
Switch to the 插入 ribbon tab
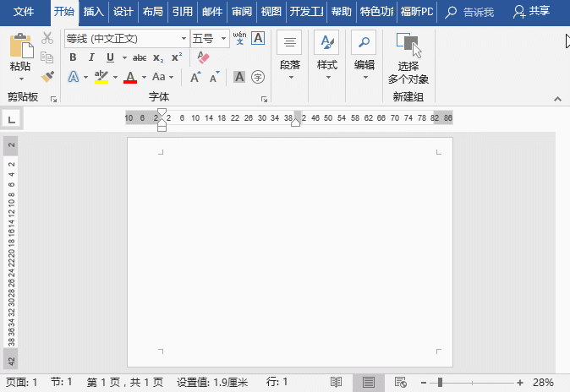(93, 12)
